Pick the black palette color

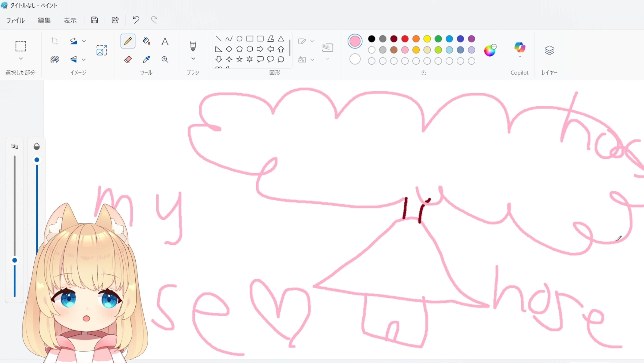(372, 39)
